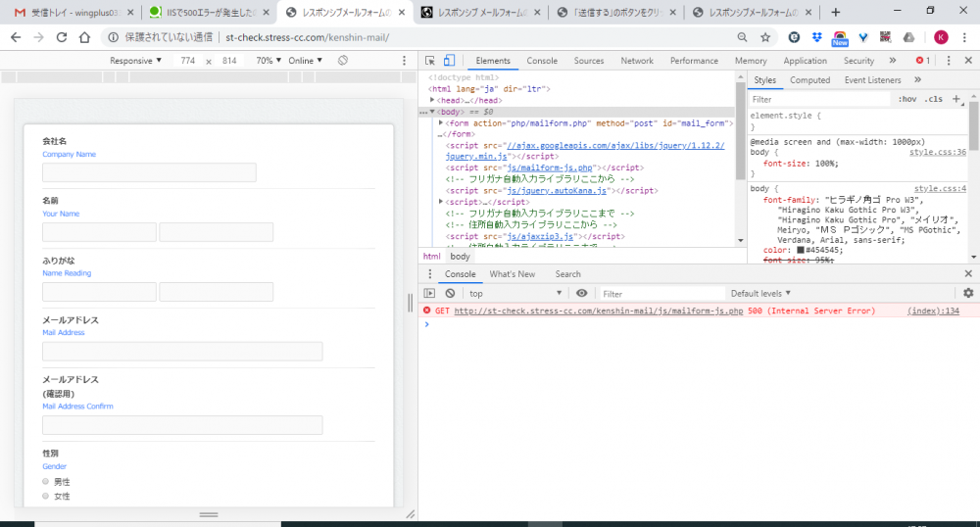Click the viewport width field 774

point(187,61)
